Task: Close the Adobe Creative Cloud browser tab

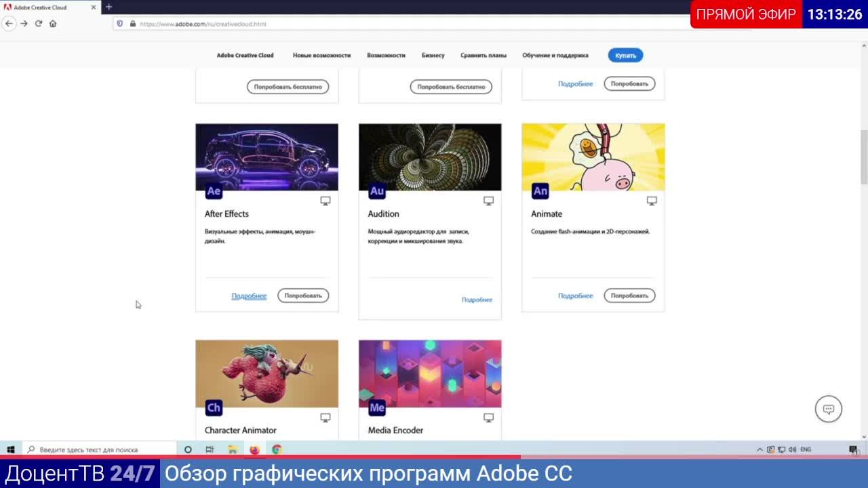Action: click(94, 7)
